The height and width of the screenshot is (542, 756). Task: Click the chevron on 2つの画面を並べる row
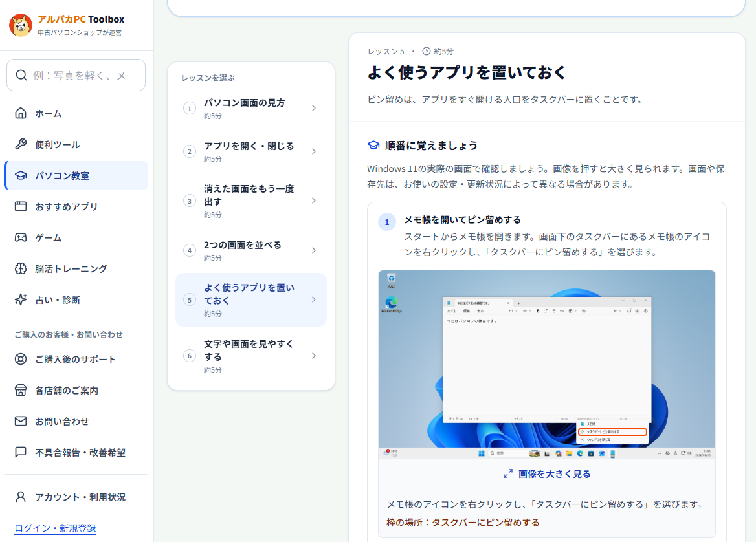click(314, 250)
